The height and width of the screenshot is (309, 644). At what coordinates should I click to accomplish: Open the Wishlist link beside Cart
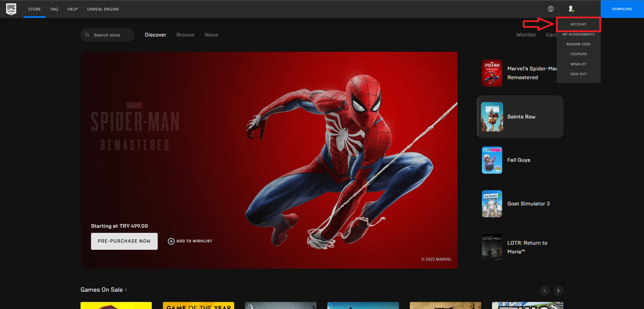pyautogui.click(x=526, y=35)
